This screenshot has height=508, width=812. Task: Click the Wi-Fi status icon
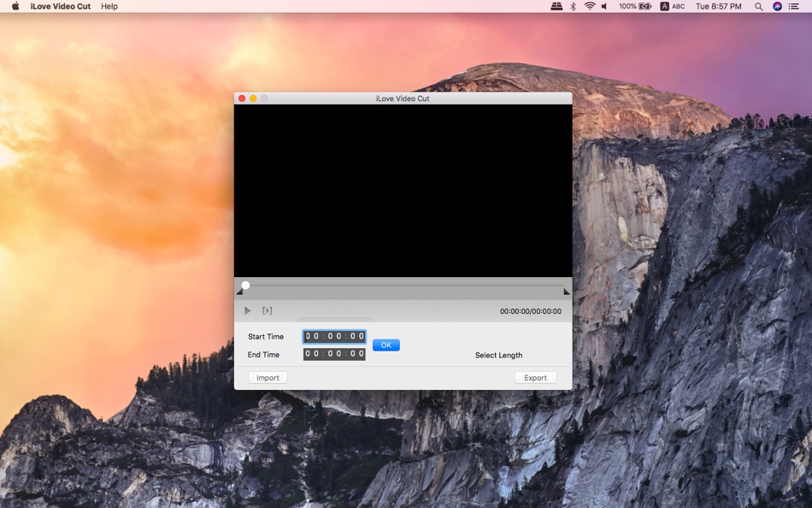(x=589, y=6)
